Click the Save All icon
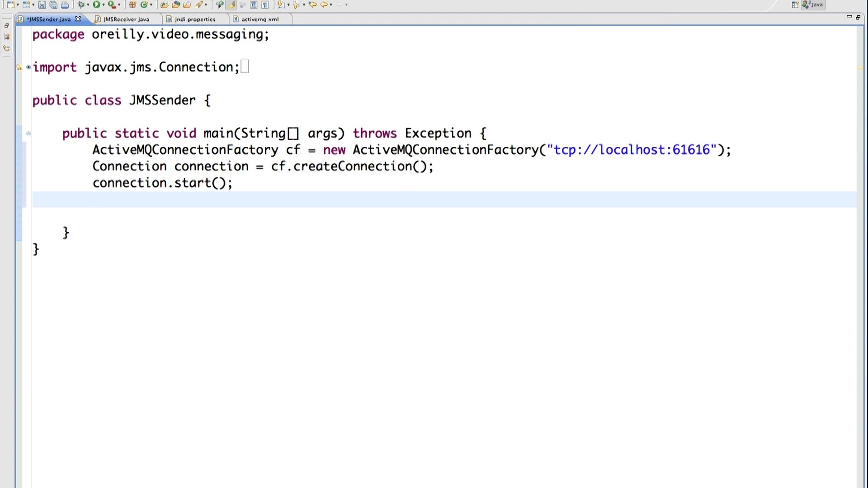The height and width of the screenshot is (488, 868). pos(53,5)
